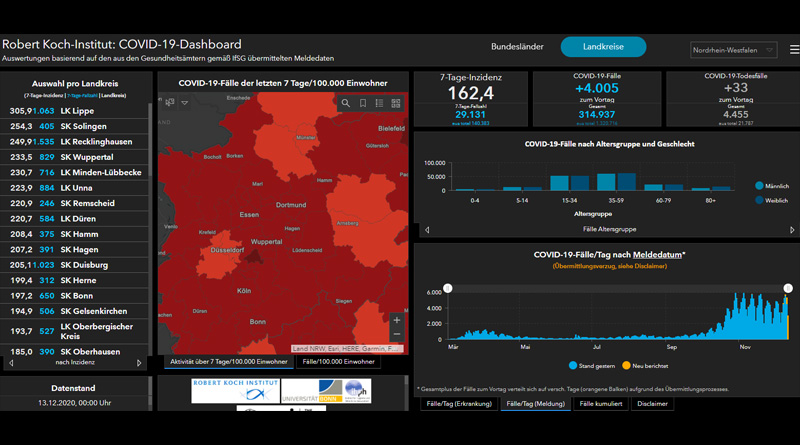Toggle the Weiblich legend series
This screenshot has width=800, height=445.
pyautogui.click(x=772, y=200)
